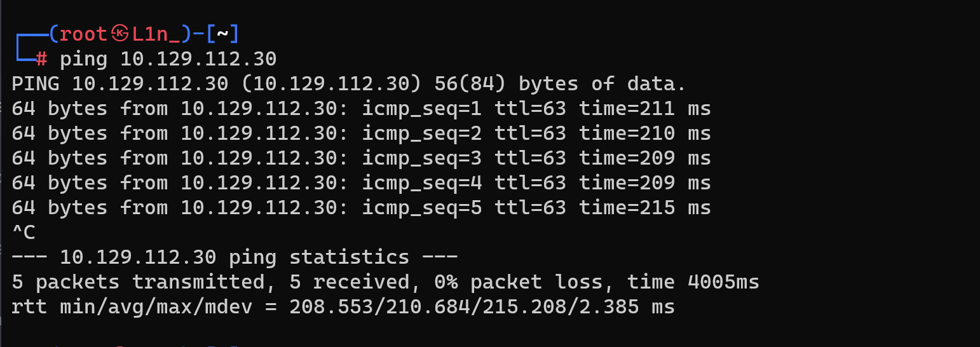The width and height of the screenshot is (980, 347).
Task: Click the time 4005ms value
Action: [x=693, y=282]
